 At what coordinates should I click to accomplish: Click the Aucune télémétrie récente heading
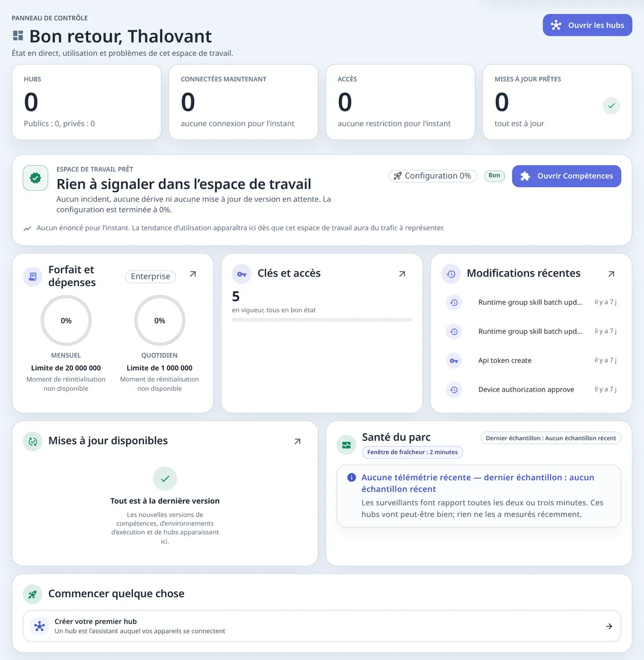(477, 483)
